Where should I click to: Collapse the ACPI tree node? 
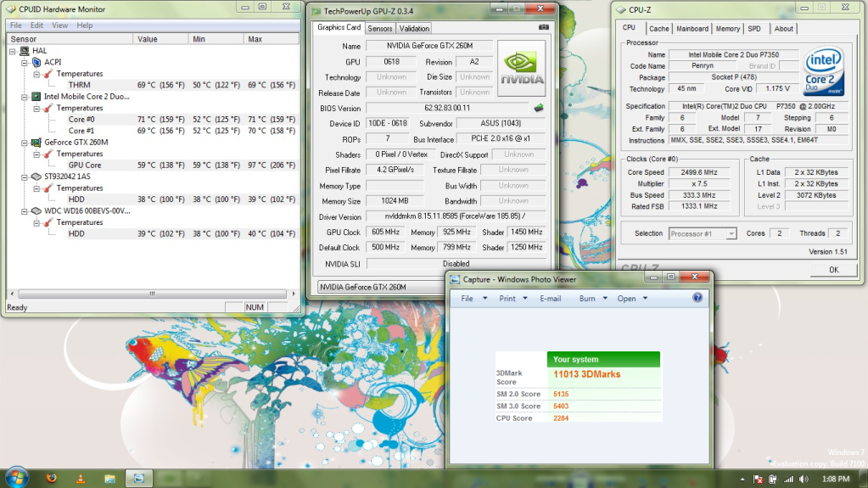click(x=25, y=63)
